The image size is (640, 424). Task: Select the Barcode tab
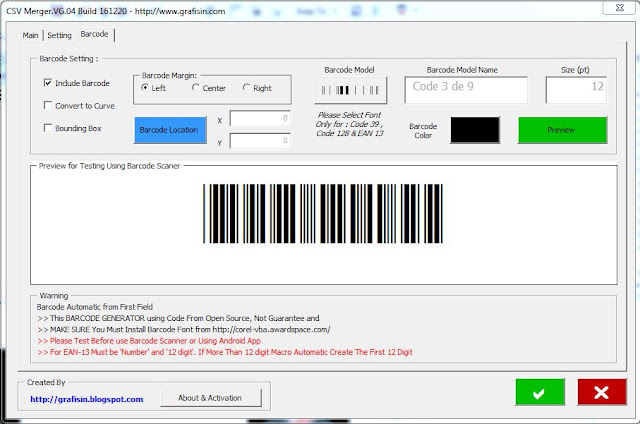click(94, 34)
